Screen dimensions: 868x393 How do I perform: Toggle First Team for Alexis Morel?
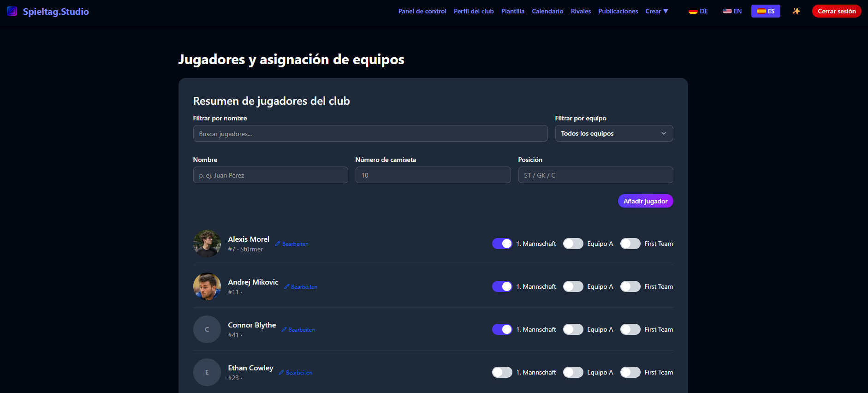630,244
